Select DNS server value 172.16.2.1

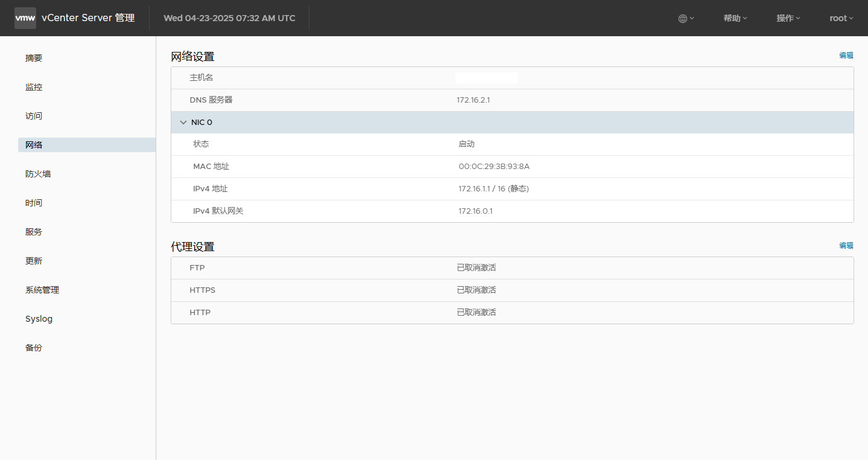(x=473, y=100)
